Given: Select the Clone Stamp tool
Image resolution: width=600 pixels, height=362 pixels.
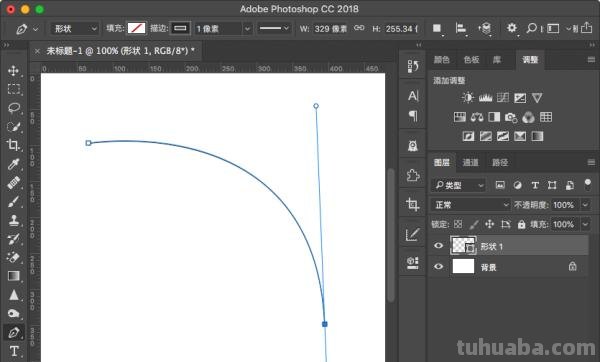Looking at the screenshot, I should point(13,220).
